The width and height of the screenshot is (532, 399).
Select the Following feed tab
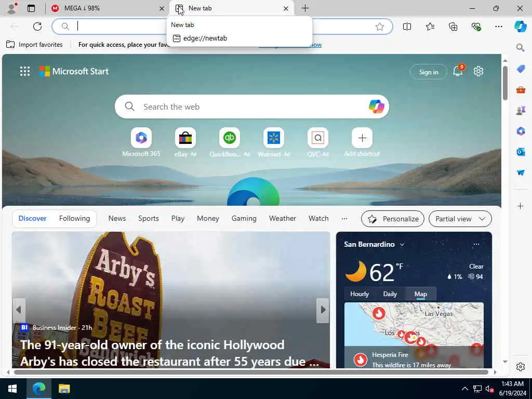coord(74,218)
